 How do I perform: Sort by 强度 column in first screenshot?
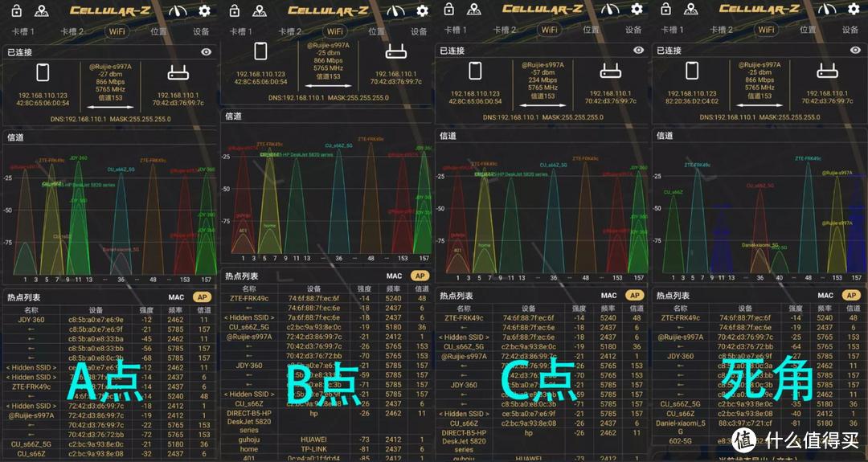[x=146, y=310]
